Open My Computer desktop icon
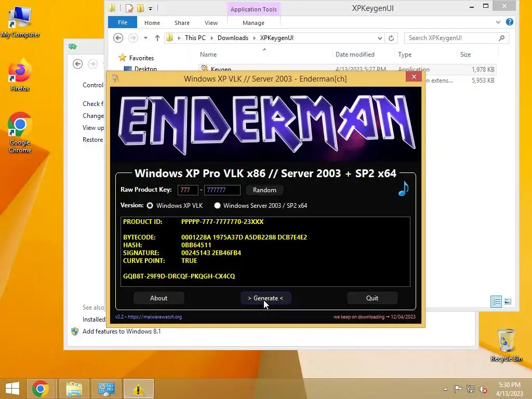 point(20,21)
